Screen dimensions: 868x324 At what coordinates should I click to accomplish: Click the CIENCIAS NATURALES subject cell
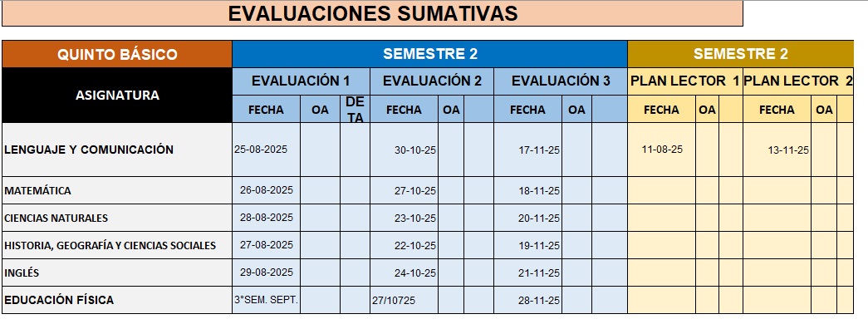pos(117,218)
